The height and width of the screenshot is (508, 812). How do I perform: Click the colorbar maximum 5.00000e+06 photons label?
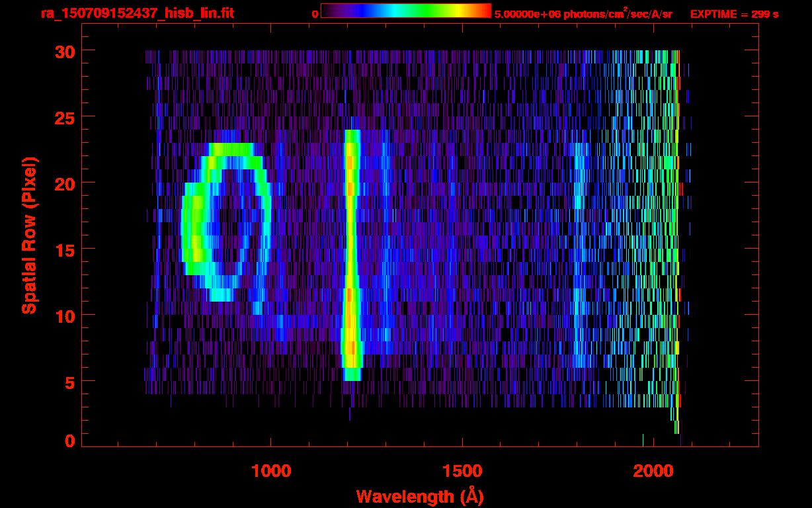pos(583,13)
